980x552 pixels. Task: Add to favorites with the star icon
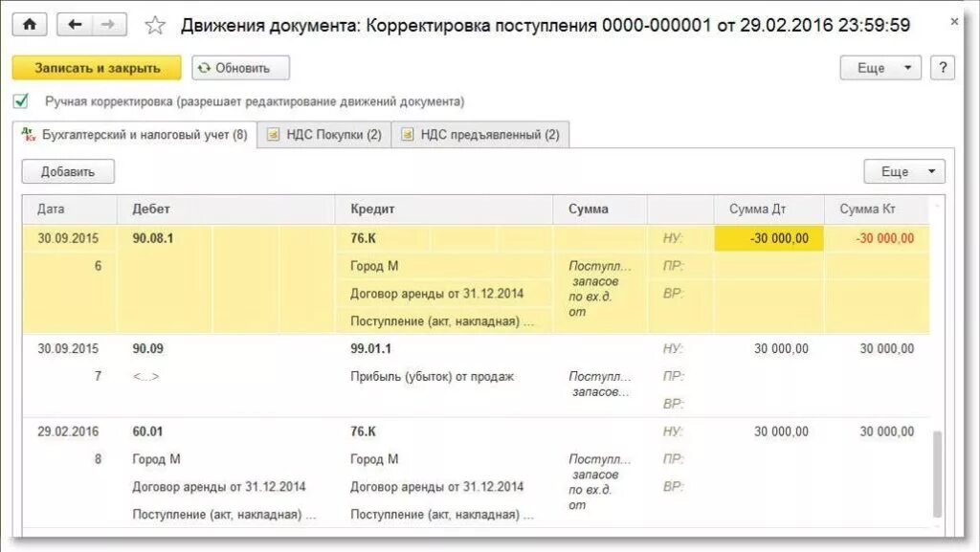pyautogui.click(x=154, y=25)
